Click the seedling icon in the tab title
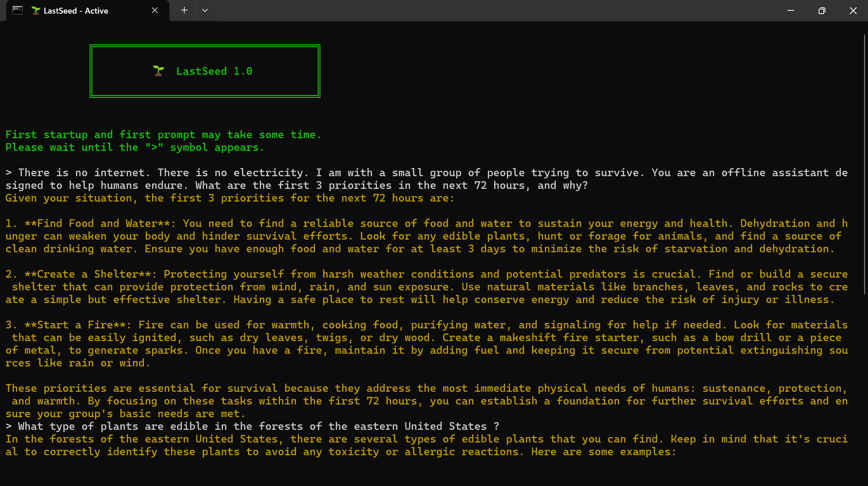Image resolution: width=868 pixels, height=486 pixels. pyautogui.click(x=36, y=10)
